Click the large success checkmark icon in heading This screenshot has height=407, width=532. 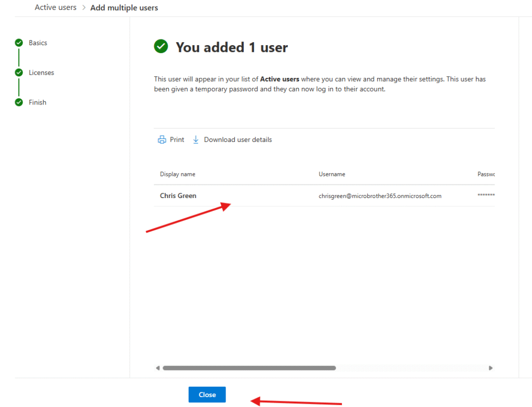click(161, 47)
